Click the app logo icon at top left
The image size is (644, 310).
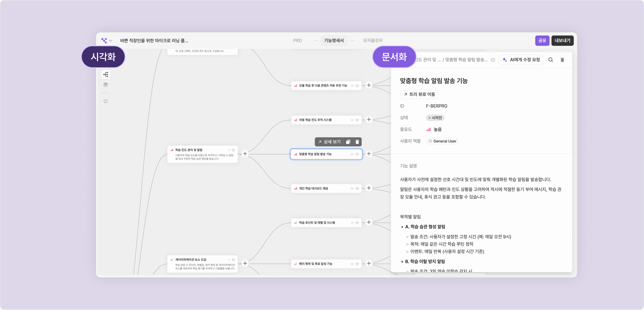[104, 40]
